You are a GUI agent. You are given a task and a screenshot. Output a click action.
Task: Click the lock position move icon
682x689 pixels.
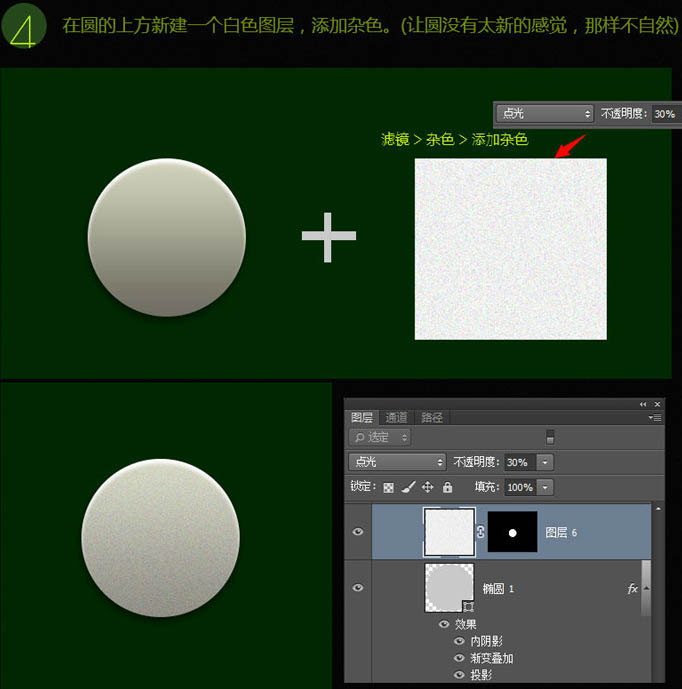click(x=427, y=487)
